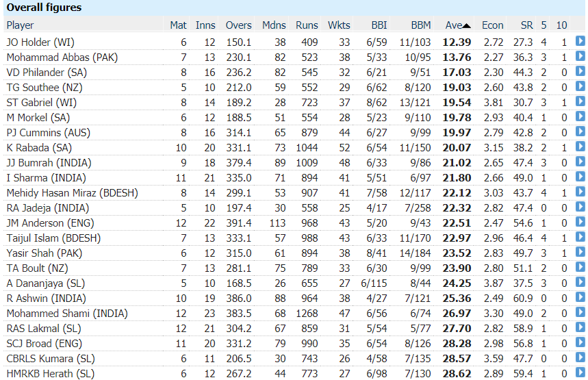Screen dimensions: 588x380
Task: Open Taijul Islam (BDESH) player profile
Action: point(53,238)
